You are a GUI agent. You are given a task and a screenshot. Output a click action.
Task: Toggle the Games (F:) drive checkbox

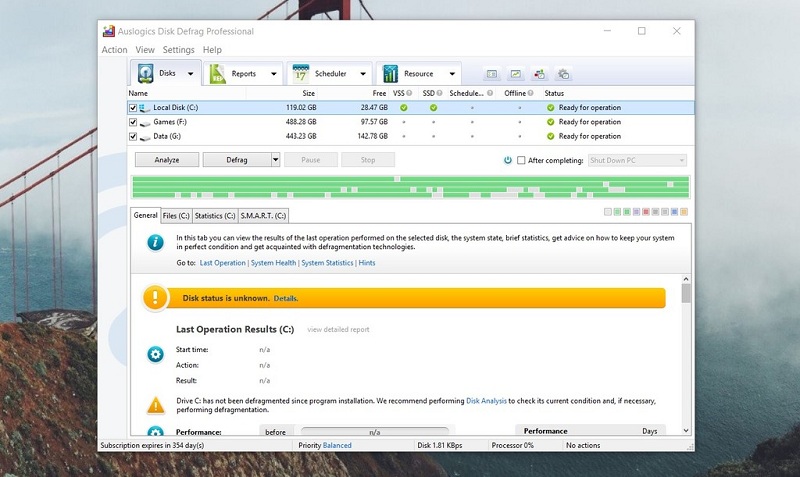[x=133, y=122]
